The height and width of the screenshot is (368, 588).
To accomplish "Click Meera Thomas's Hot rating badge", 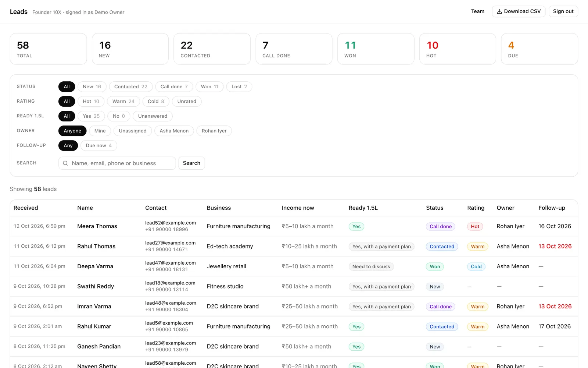I will [x=475, y=226].
